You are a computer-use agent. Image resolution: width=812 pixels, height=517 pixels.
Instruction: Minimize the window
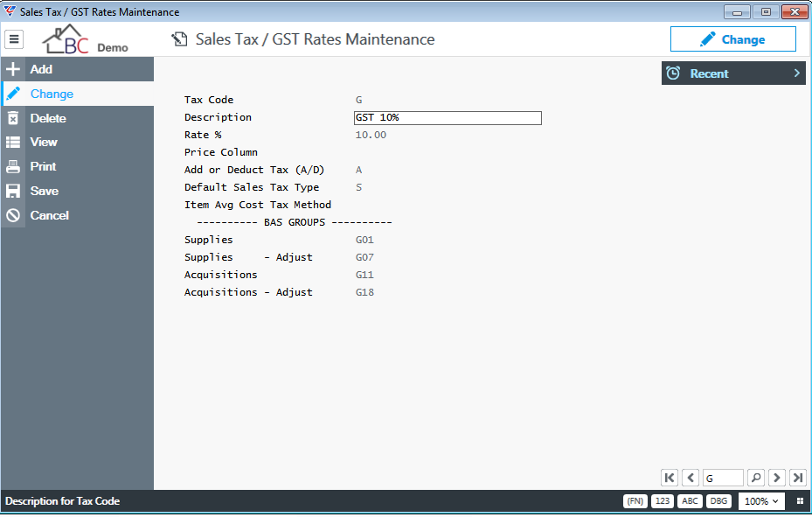pyautogui.click(x=738, y=11)
